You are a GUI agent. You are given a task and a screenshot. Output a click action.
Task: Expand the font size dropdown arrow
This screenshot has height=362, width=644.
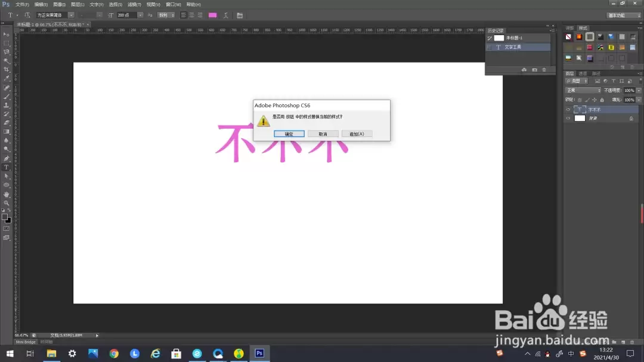click(x=140, y=15)
